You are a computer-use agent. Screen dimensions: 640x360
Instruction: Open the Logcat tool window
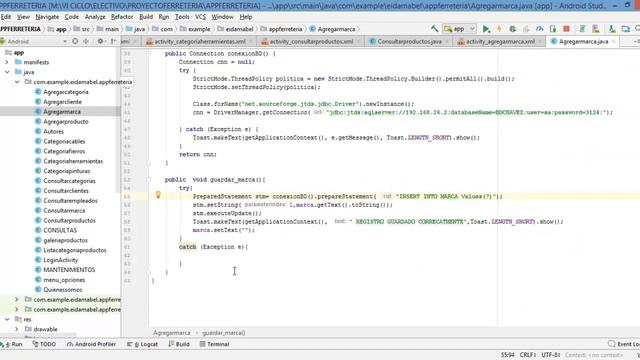142,344
